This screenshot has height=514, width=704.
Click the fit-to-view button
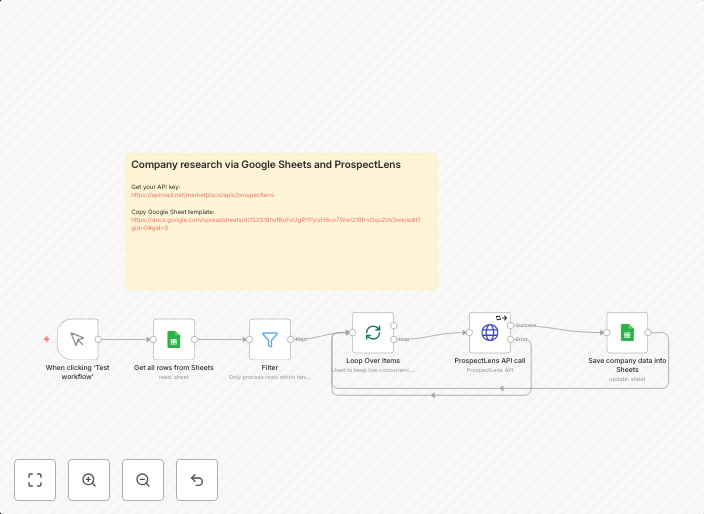coord(35,480)
